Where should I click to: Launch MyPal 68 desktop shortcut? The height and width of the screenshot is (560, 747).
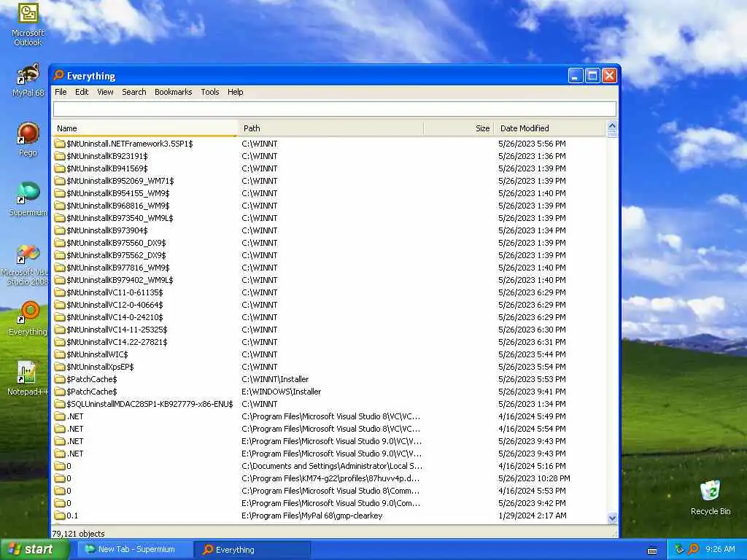pos(28,80)
